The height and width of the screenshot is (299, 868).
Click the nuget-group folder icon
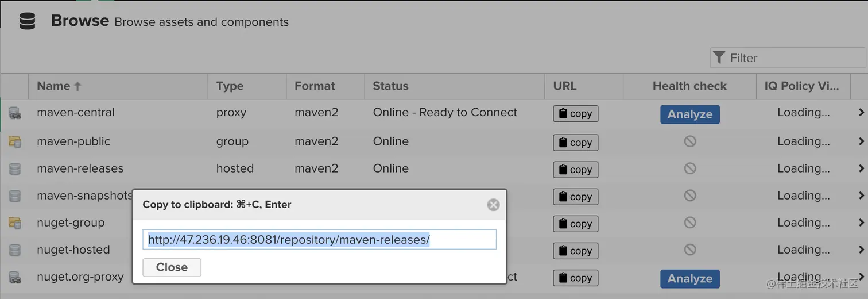click(x=15, y=223)
